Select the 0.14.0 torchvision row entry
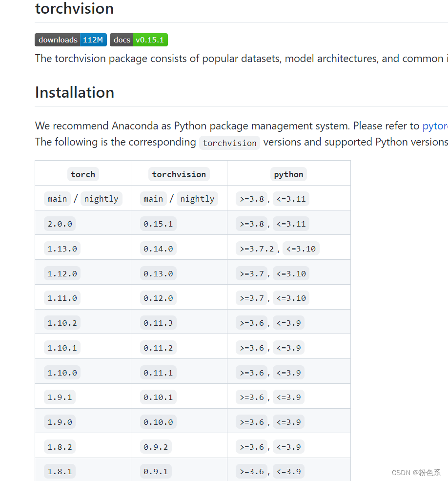Screen dimensions: 448x481 click(158, 248)
